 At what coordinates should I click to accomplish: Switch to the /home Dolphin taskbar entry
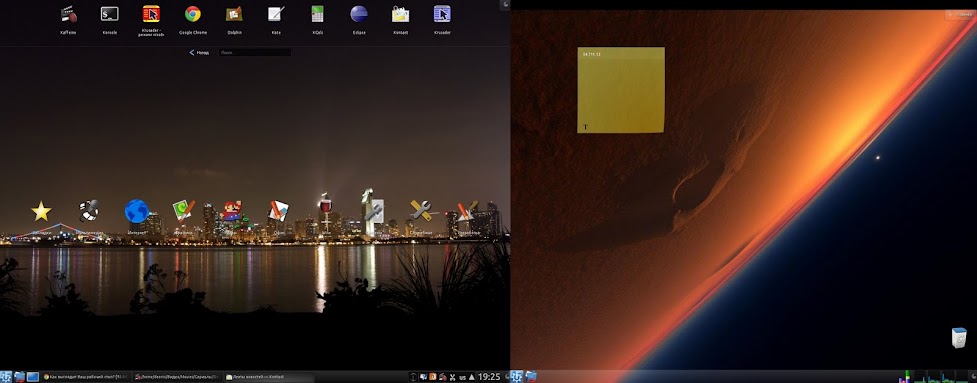pyautogui.click(x=178, y=377)
